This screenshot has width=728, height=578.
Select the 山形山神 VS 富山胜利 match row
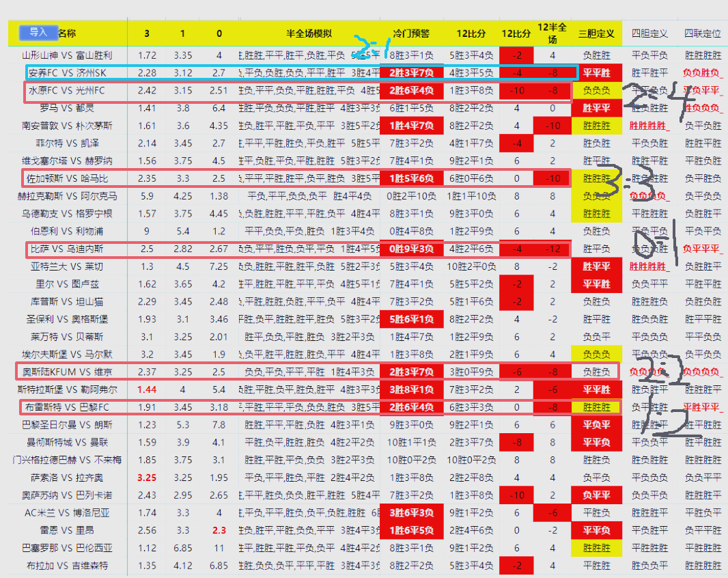point(68,55)
